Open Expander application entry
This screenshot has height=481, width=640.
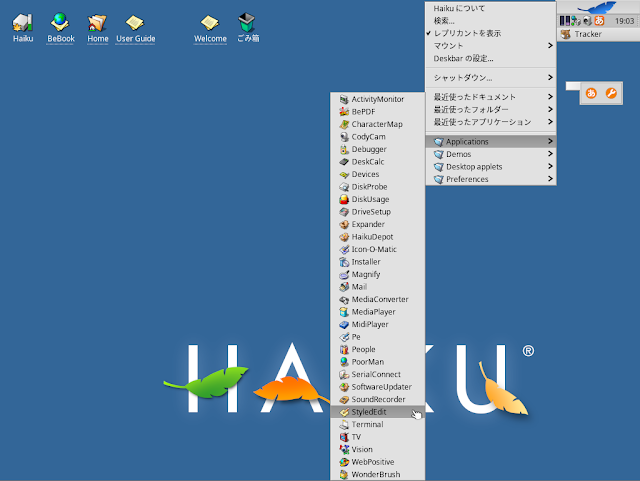point(378,224)
